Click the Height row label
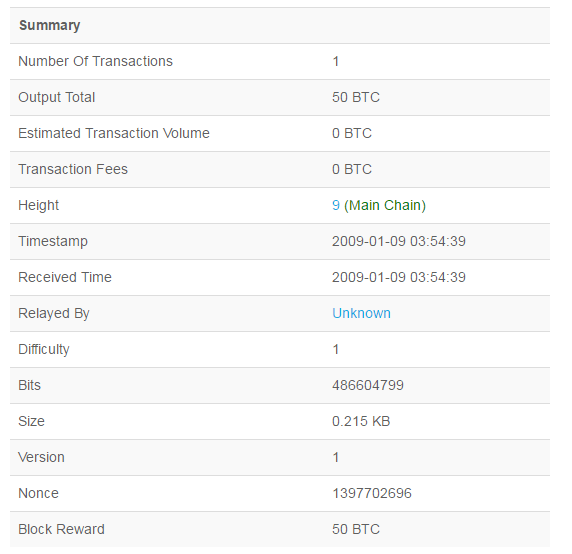 tap(38, 205)
